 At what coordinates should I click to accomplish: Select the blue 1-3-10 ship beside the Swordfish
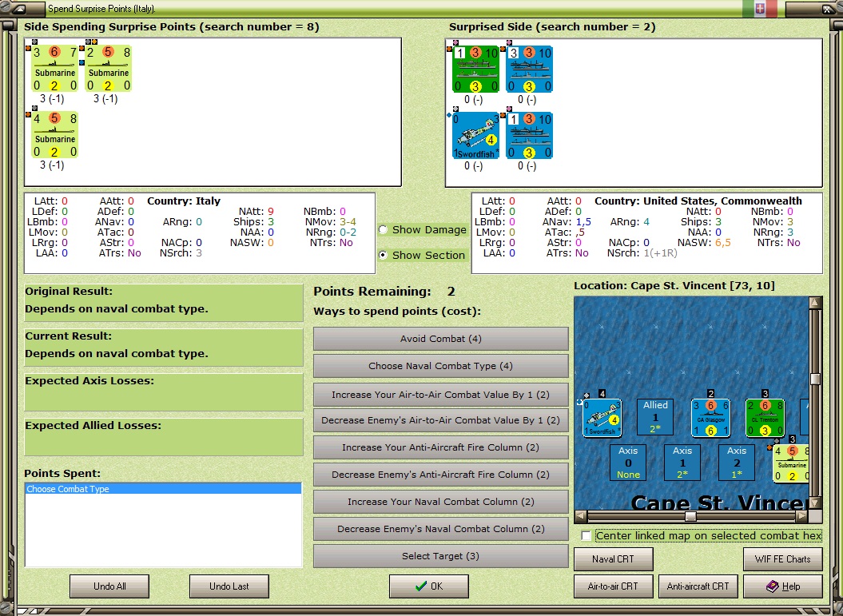tap(529, 136)
